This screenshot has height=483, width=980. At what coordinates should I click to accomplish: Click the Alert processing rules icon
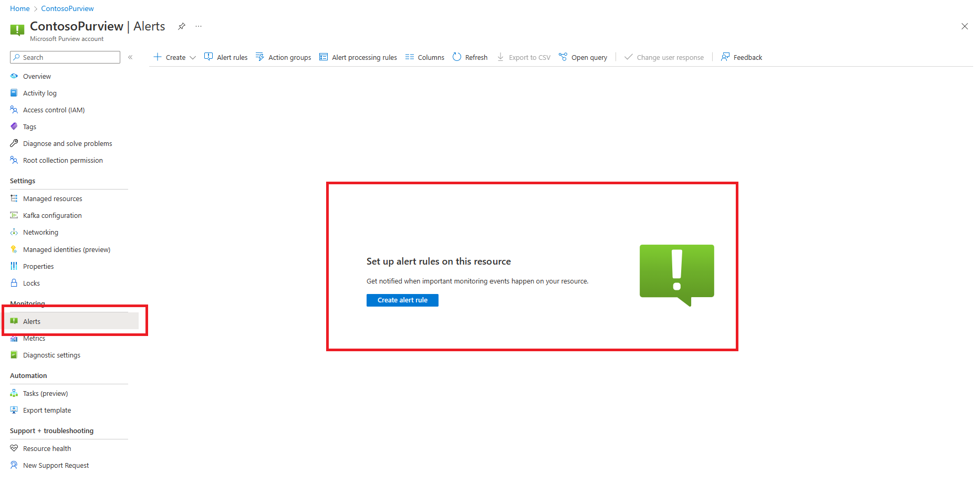(324, 57)
